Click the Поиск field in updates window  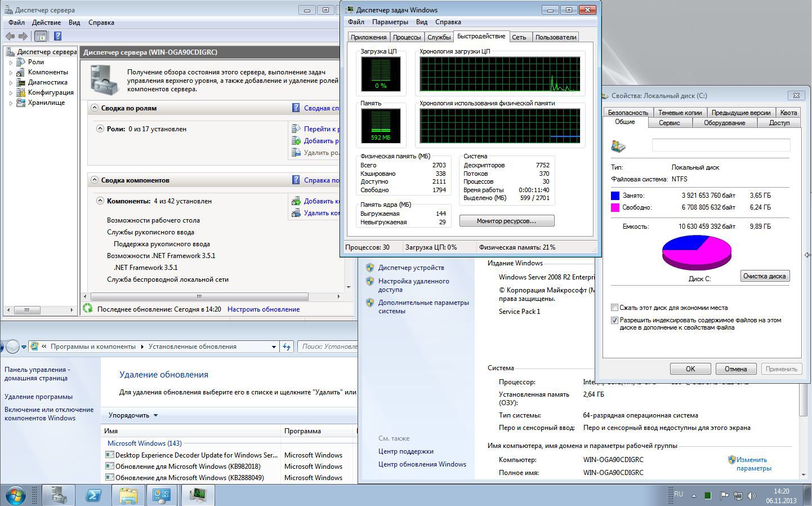pos(328,347)
